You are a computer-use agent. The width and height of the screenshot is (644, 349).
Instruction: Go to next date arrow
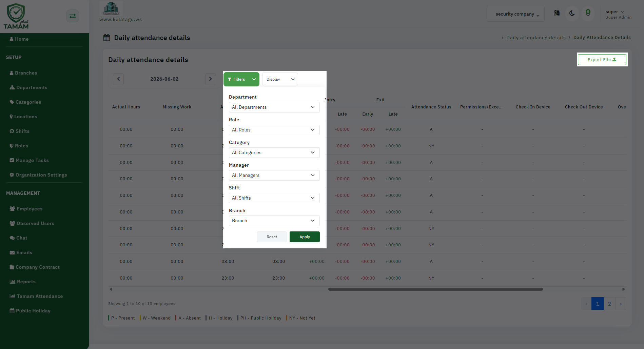(x=211, y=79)
